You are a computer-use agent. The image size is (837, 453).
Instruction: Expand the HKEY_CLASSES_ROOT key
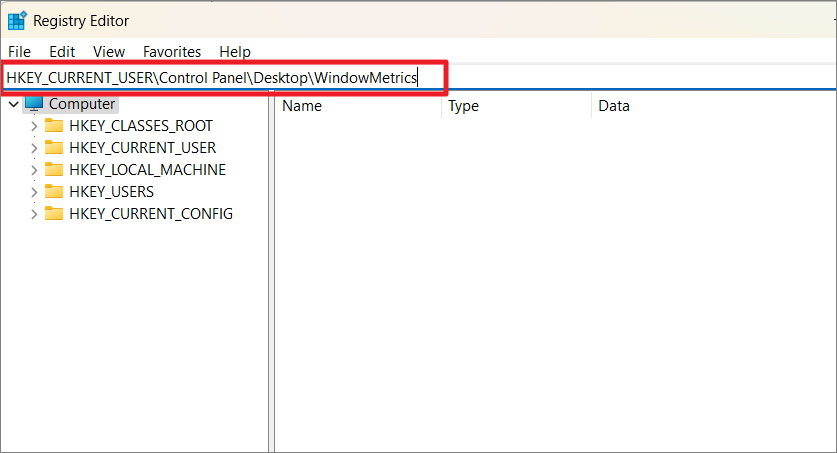pyautogui.click(x=34, y=126)
